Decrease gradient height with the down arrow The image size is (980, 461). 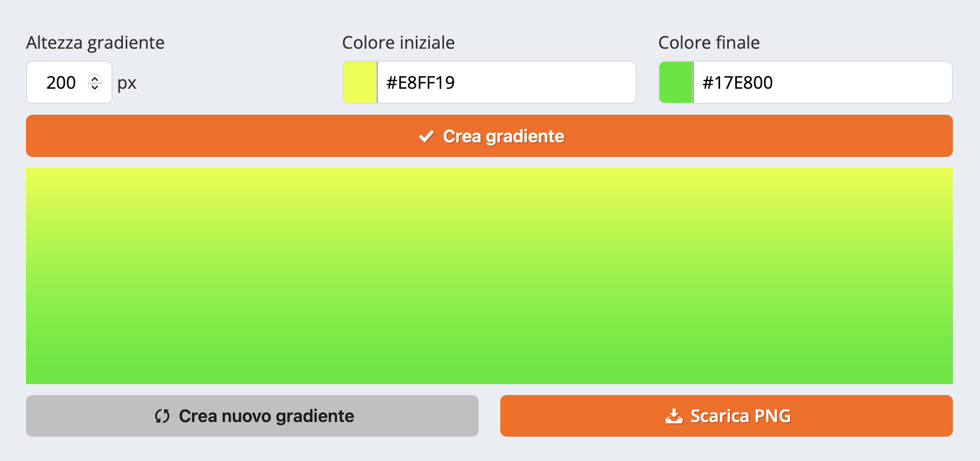tap(95, 87)
